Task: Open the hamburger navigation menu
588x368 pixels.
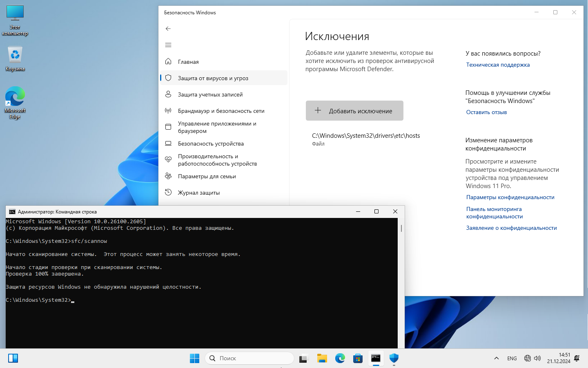Action: 168,45
